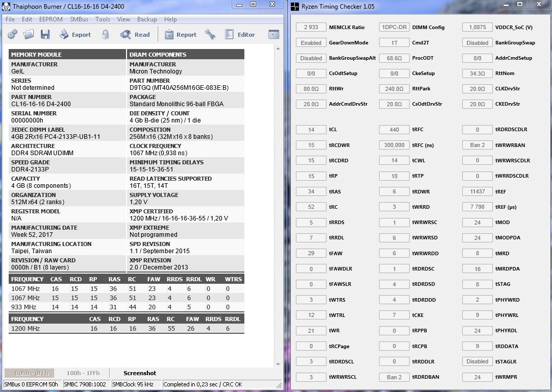This screenshot has height=392, width=552.
Task: Click the floppy disk save icon
Action: click(45, 34)
